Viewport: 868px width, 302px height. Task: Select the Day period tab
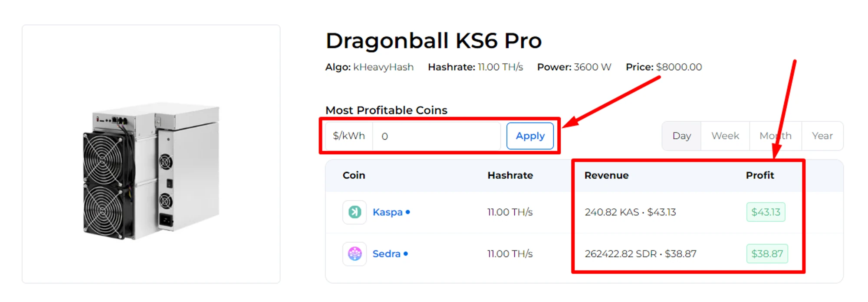(681, 136)
